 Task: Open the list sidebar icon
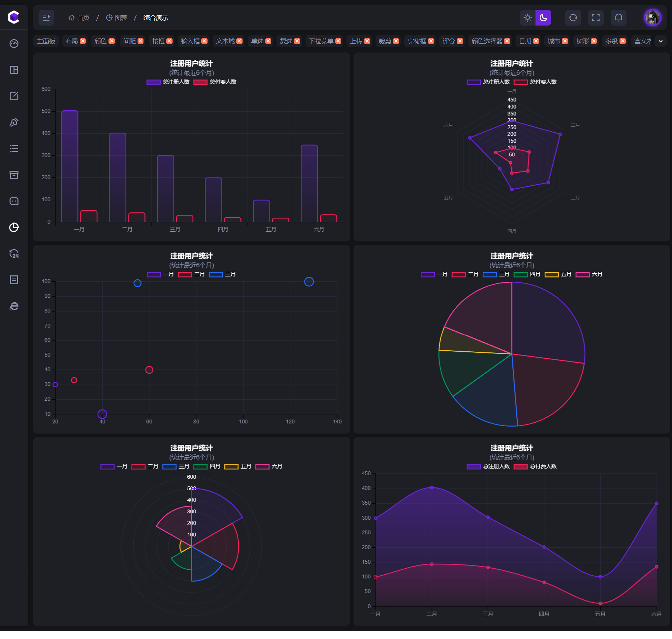[14, 149]
